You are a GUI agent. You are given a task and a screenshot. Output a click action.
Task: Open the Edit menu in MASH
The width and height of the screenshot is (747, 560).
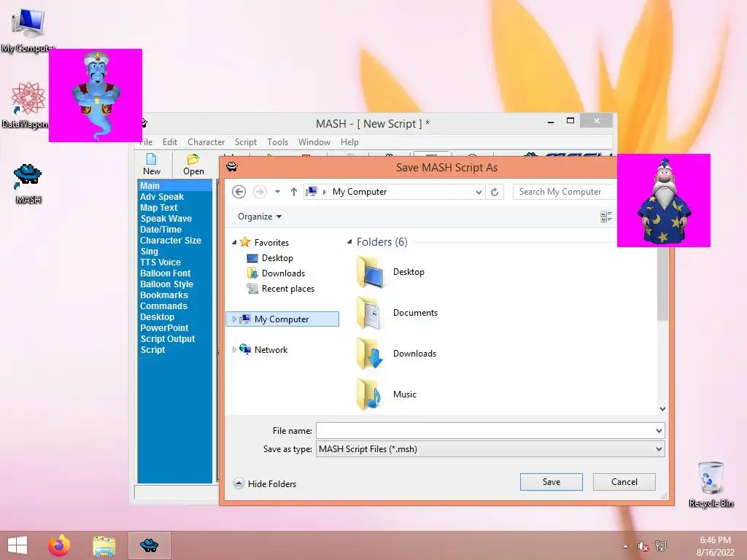[x=169, y=142]
